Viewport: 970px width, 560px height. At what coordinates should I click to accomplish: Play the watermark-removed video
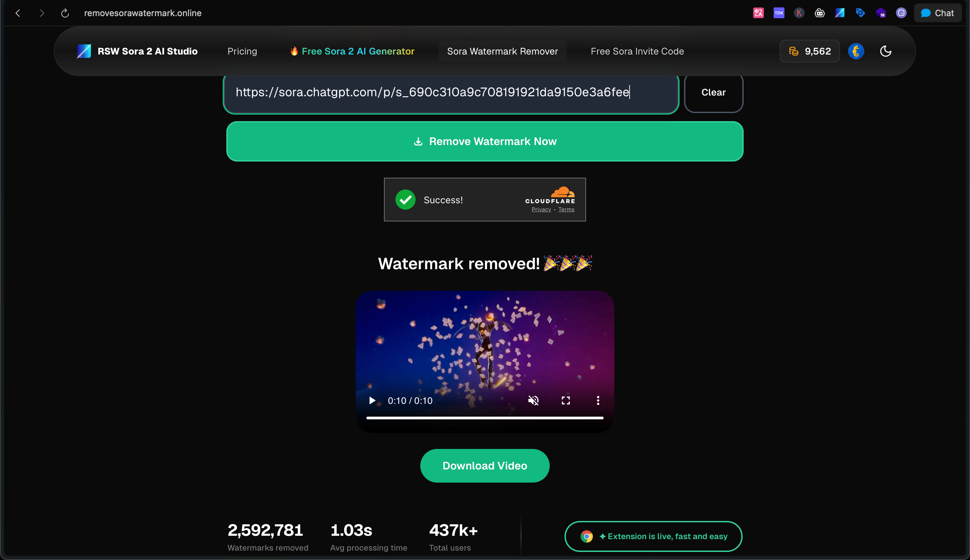point(372,400)
